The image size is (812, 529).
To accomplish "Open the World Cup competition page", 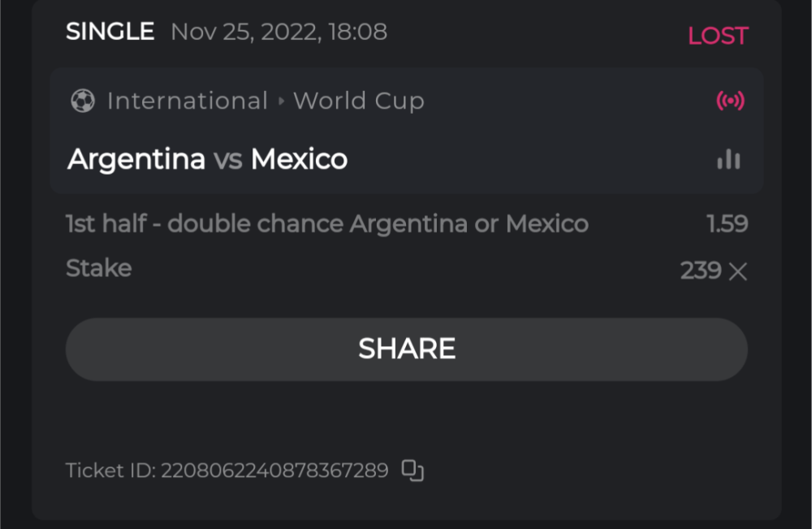I will 358,100.
